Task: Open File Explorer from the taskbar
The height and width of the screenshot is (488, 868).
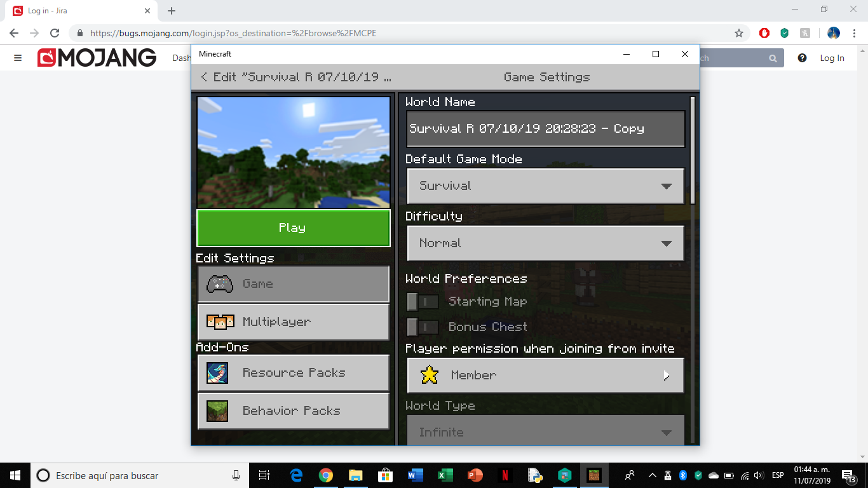Action: point(355,475)
